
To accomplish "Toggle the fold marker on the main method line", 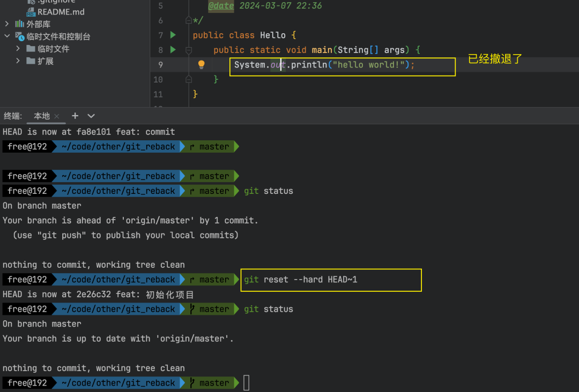I will click(x=188, y=50).
